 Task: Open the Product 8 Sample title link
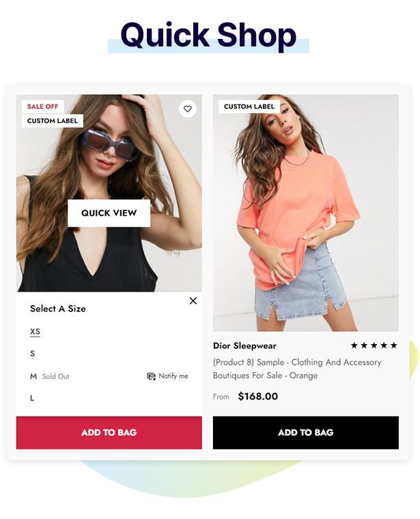pyautogui.click(x=297, y=369)
